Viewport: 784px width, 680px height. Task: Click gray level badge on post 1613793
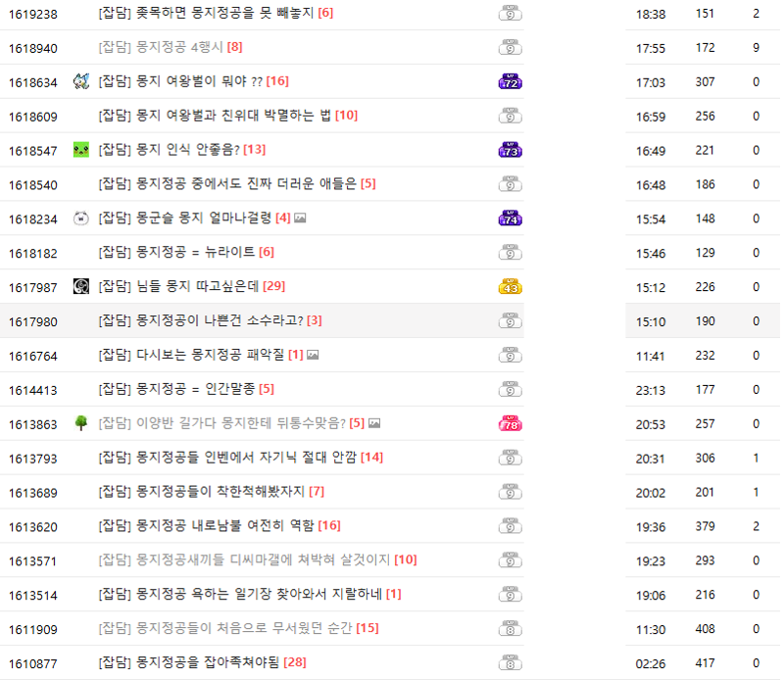510,458
